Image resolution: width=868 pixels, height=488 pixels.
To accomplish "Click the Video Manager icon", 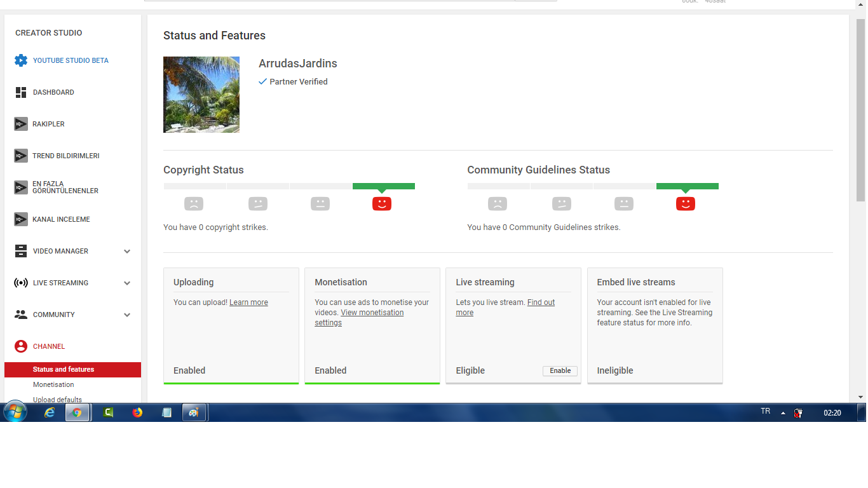I will pyautogui.click(x=21, y=251).
